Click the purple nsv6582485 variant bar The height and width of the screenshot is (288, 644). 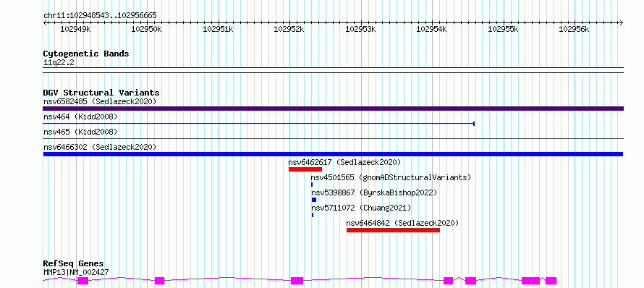pos(333,109)
